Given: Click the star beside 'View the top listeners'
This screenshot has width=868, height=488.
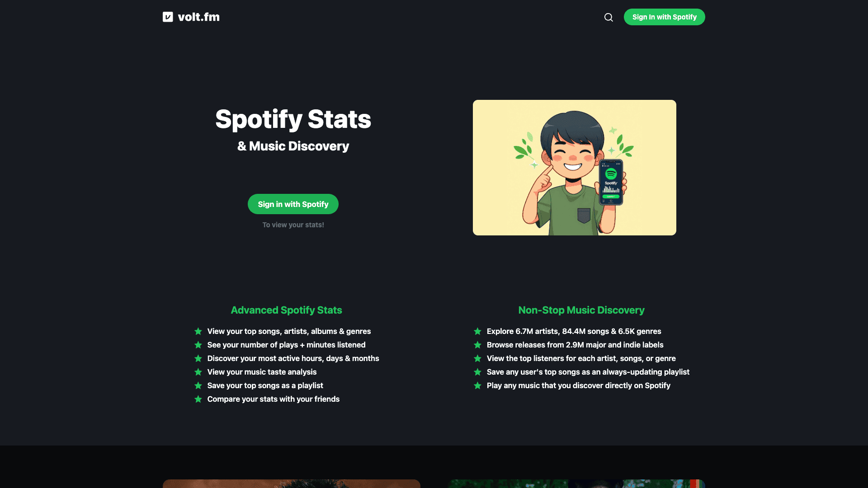Looking at the screenshot, I should (x=477, y=358).
